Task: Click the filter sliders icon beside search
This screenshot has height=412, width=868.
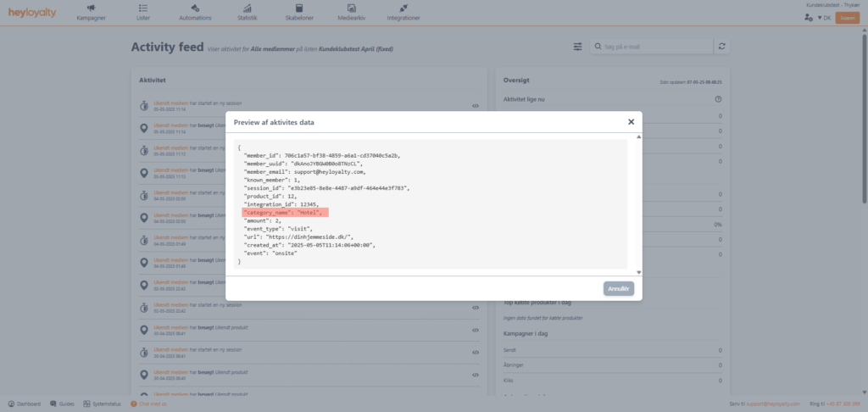Action: point(578,47)
